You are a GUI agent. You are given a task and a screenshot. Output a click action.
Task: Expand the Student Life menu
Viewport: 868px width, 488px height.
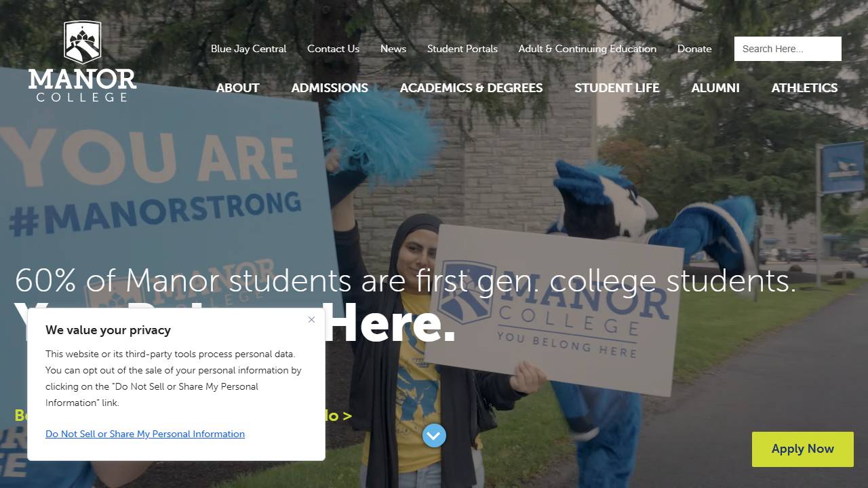(617, 88)
